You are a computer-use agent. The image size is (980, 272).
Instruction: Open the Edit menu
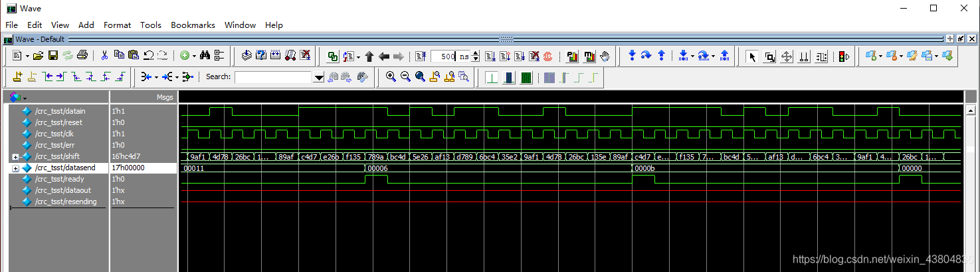point(35,25)
